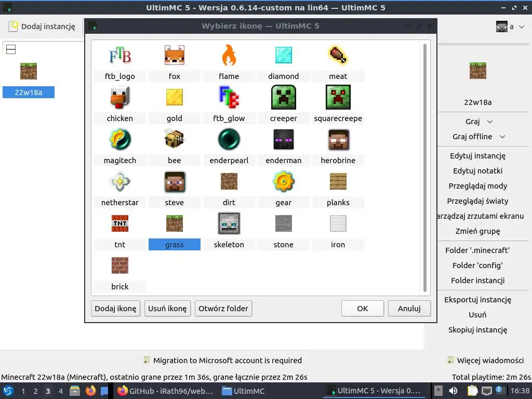The image size is (532, 399).
Task: Choose the creeper face icon
Action: tap(283, 97)
